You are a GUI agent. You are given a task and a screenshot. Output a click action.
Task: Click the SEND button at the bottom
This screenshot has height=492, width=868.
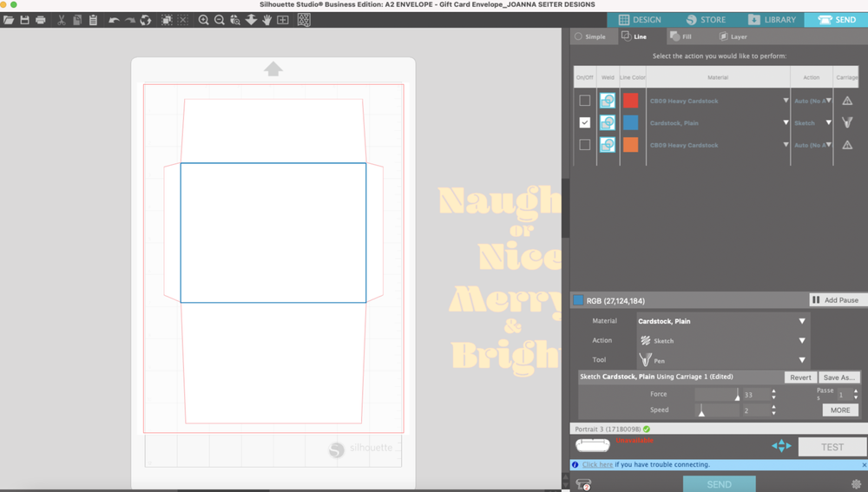pyautogui.click(x=719, y=484)
